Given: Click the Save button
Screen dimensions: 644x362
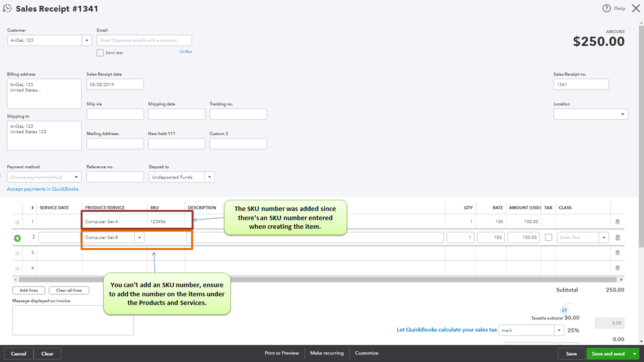Looking at the screenshot, I should click(x=571, y=354).
